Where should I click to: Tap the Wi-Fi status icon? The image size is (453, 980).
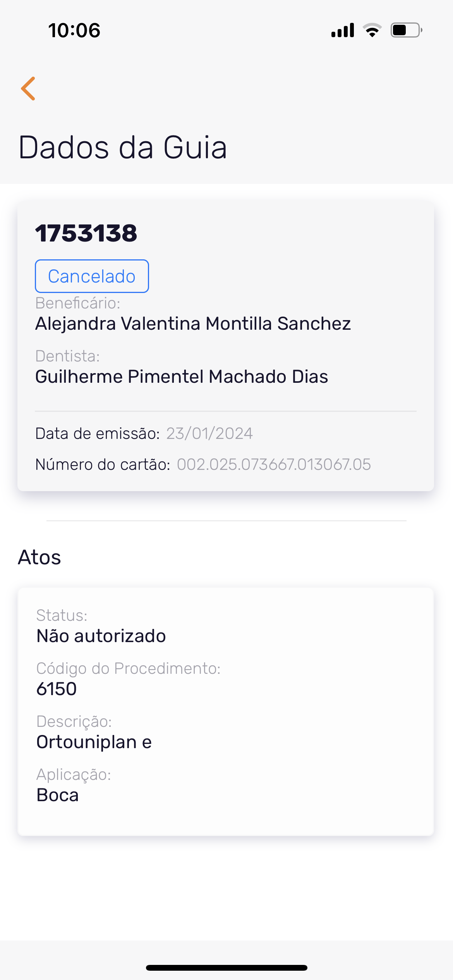click(x=372, y=30)
